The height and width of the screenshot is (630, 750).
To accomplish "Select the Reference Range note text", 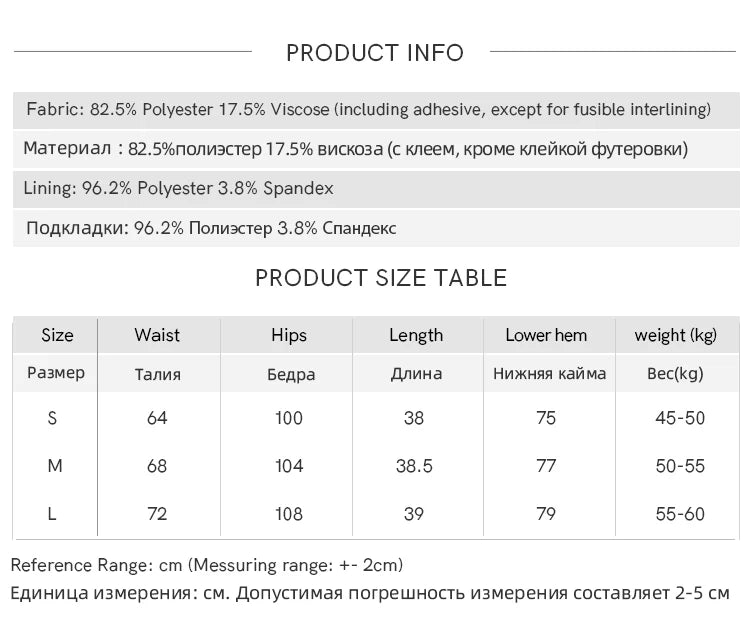I will [x=207, y=565].
